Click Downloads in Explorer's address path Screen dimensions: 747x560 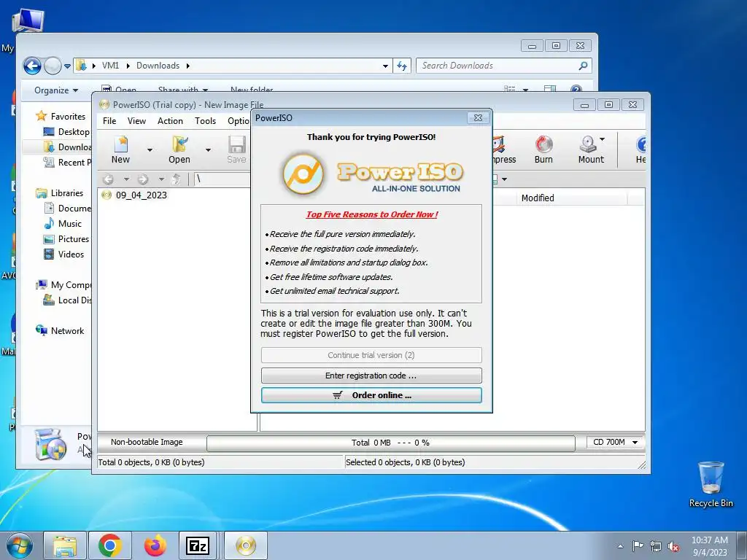(158, 66)
